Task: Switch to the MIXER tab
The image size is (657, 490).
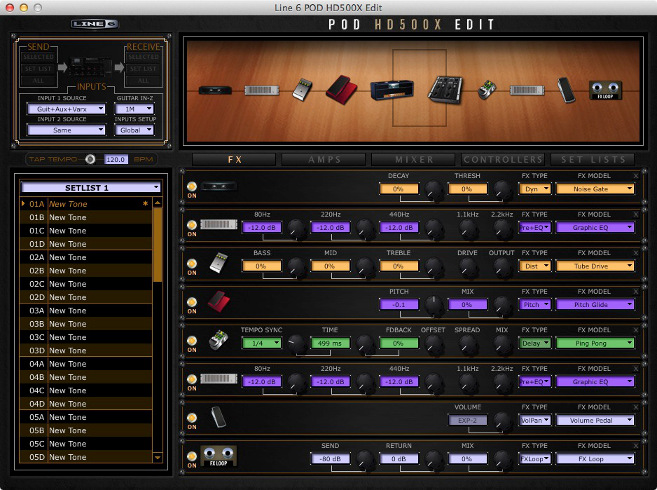Action: (414, 160)
